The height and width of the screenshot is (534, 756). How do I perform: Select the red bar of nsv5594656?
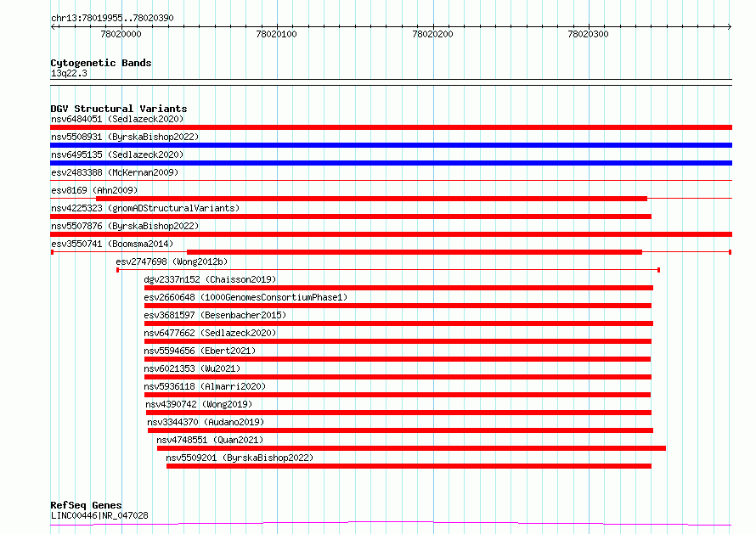[x=398, y=359]
